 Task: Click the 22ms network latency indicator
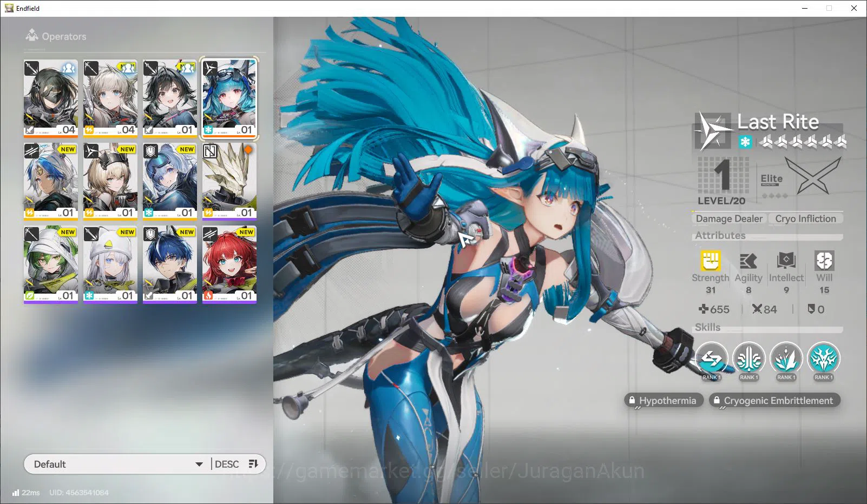(x=26, y=493)
